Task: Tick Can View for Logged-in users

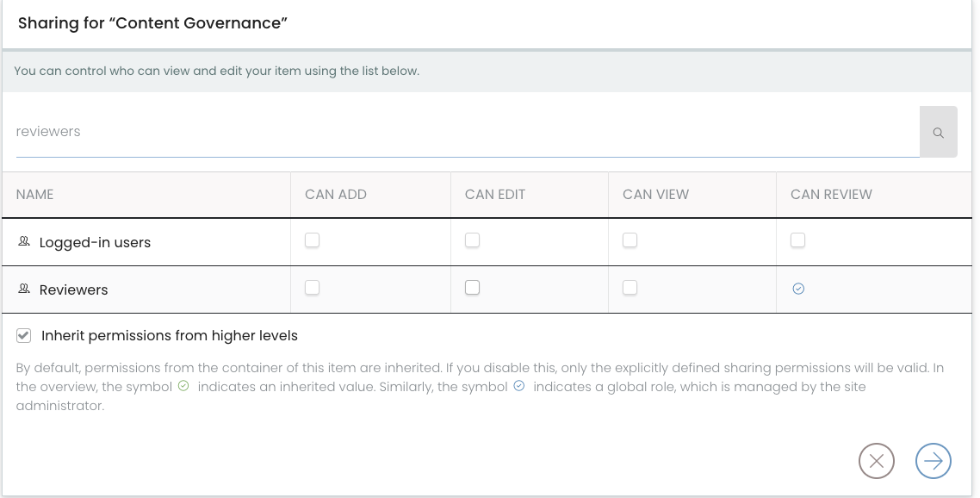Action: (x=630, y=240)
